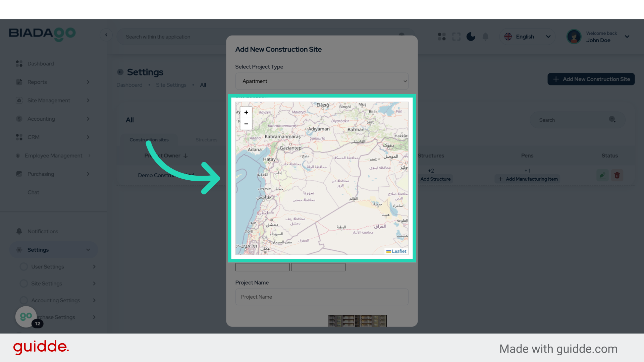This screenshot has width=644, height=362.
Task: Zoom in on the map with the plus control
Action: tap(246, 112)
